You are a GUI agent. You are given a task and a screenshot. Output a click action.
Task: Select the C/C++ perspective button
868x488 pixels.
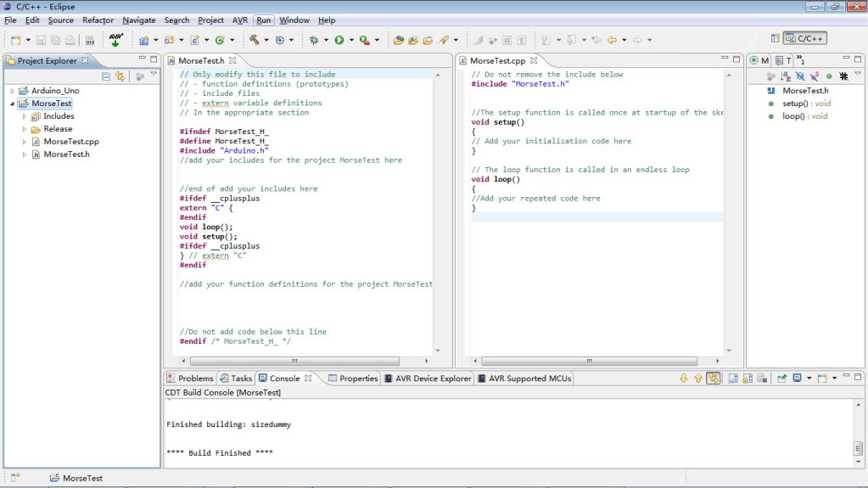coord(804,38)
